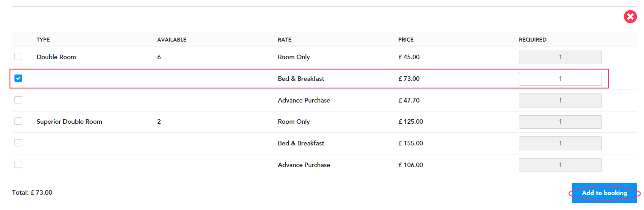This screenshot has width=644, height=210.
Task: Click the required field for £47.70 rate
Action: coord(560,100)
